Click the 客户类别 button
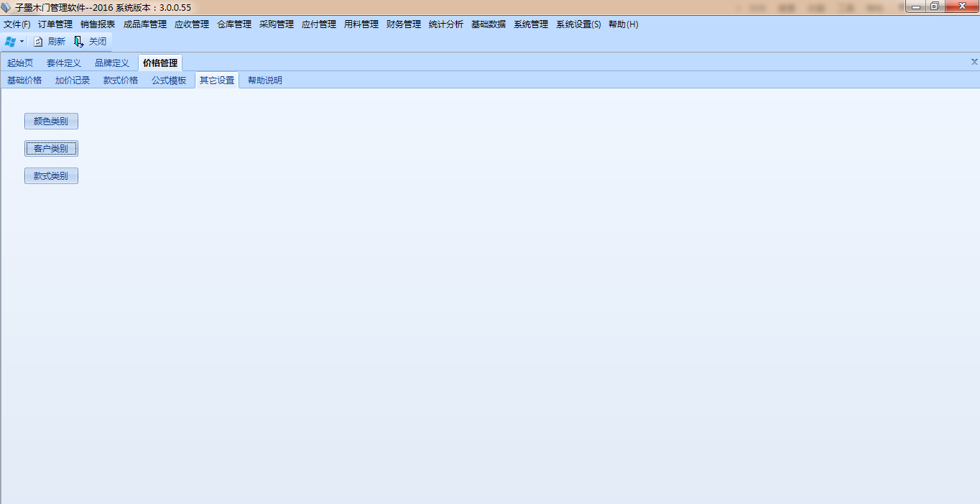 tap(51, 149)
